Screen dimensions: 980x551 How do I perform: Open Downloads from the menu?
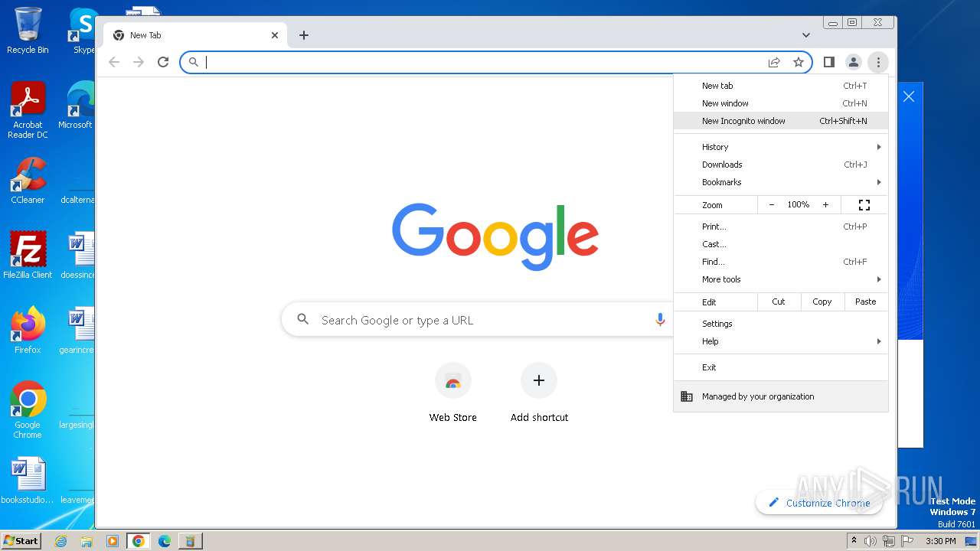(781, 165)
